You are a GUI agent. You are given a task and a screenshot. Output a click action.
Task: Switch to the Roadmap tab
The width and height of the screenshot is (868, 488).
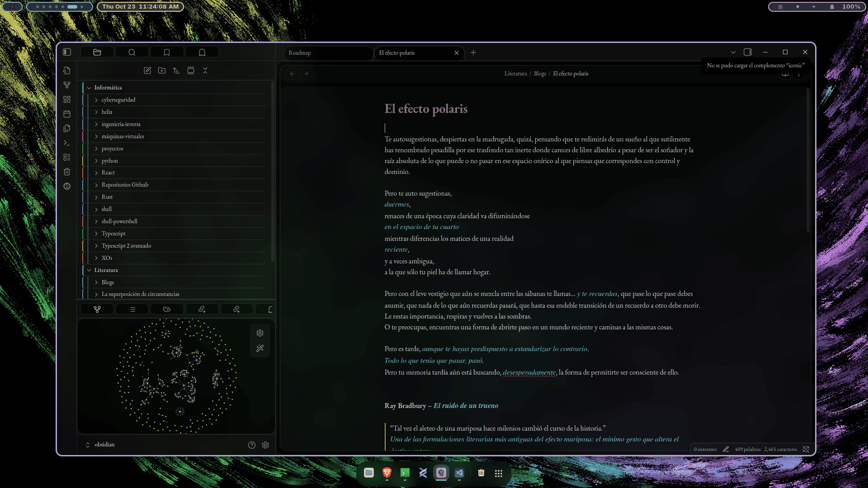coord(316,53)
